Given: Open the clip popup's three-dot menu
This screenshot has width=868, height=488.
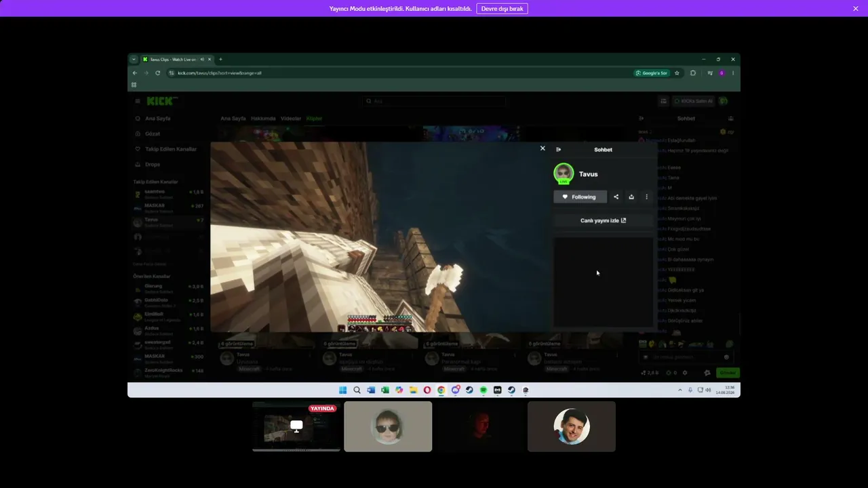Looking at the screenshot, I should 646,197.
